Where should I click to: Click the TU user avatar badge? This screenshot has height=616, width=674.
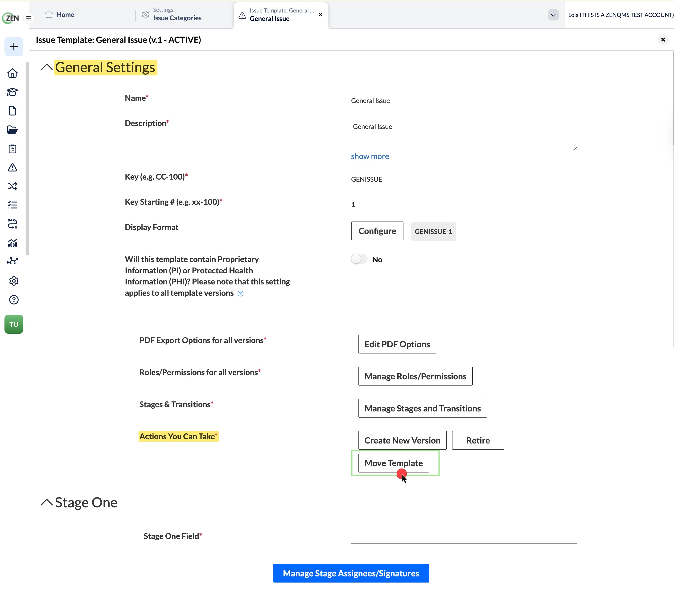(x=14, y=324)
